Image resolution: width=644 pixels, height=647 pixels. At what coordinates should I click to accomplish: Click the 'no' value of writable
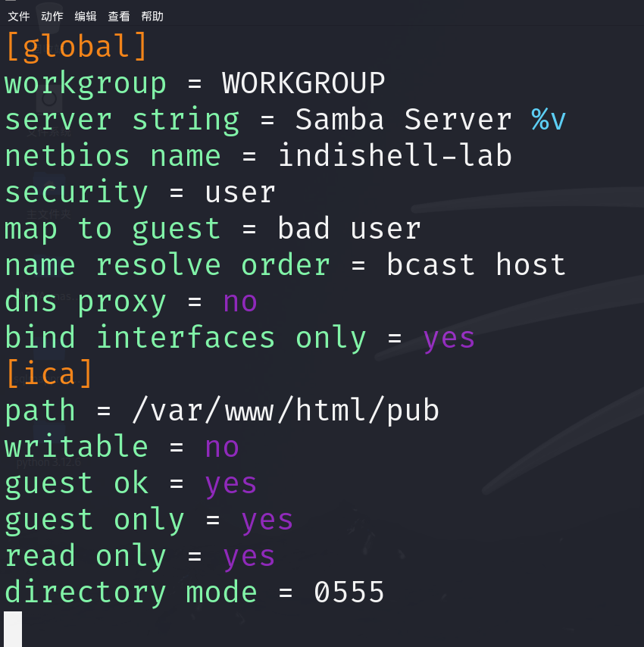point(222,447)
